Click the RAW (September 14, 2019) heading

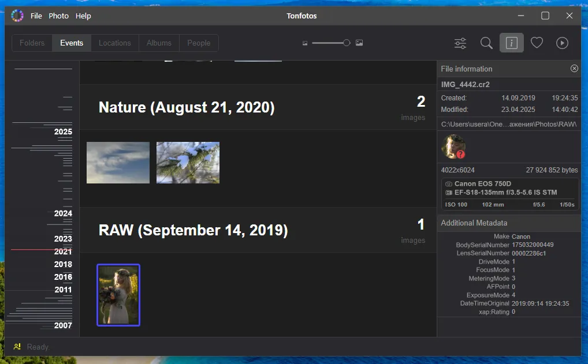point(193,230)
